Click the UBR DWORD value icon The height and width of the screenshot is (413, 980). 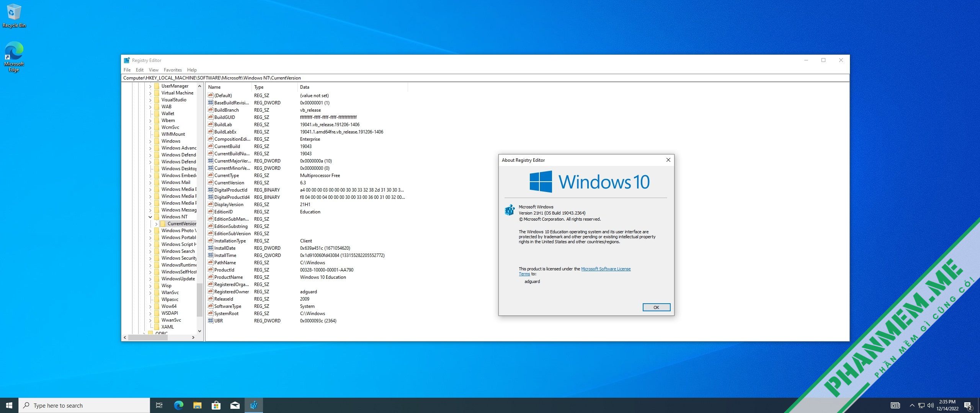click(x=210, y=320)
